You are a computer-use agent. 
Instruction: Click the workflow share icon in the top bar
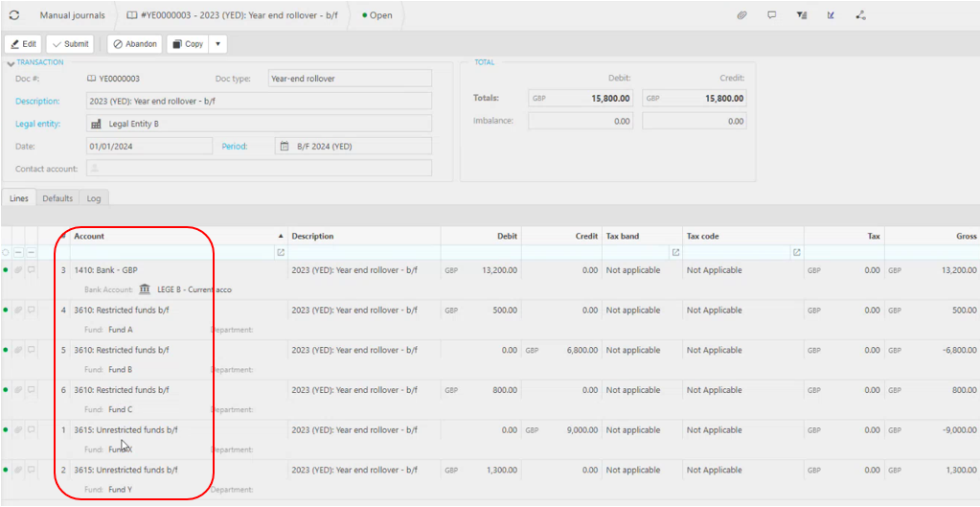coord(860,15)
